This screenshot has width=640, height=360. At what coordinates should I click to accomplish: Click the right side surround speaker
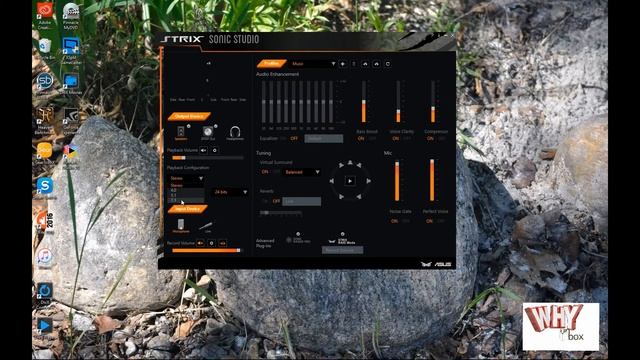tap(369, 181)
